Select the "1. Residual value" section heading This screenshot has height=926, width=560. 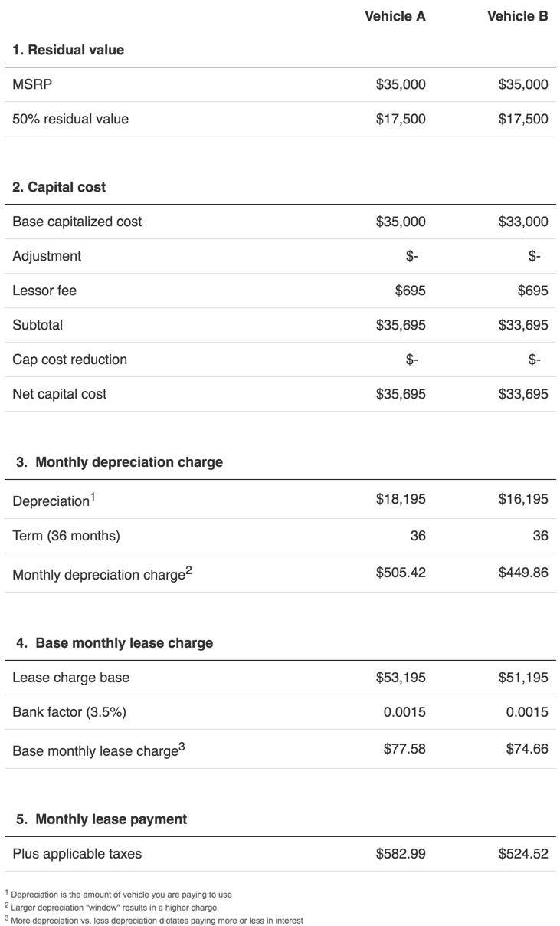(x=68, y=50)
